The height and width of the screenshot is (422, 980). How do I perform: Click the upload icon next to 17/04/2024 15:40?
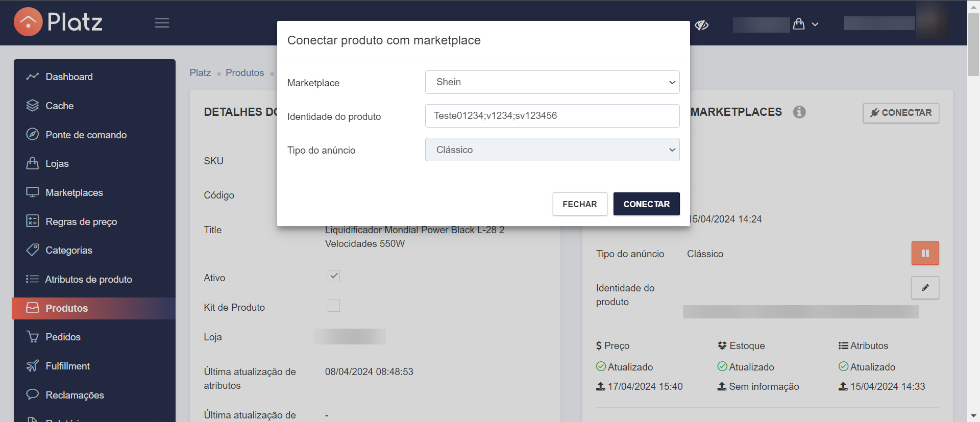tap(601, 386)
